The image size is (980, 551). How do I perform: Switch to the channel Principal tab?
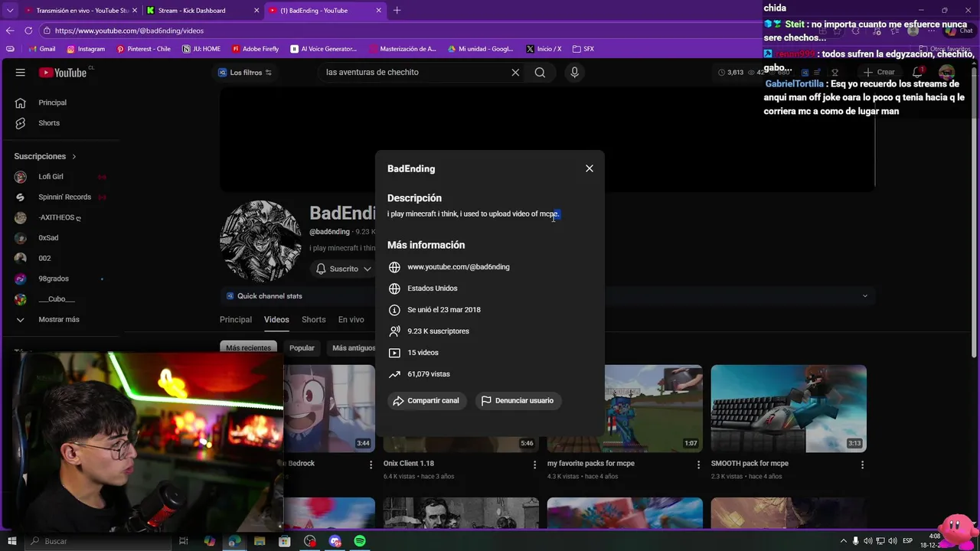point(236,320)
